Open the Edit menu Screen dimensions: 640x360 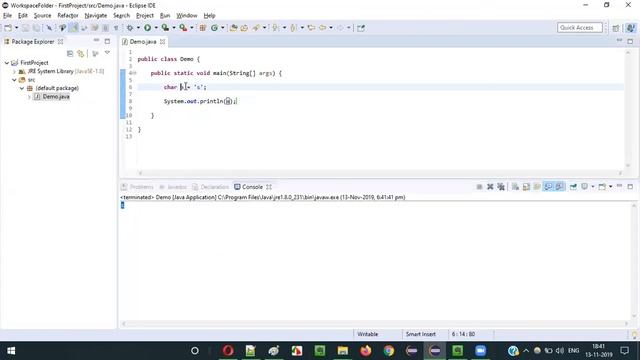click(x=23, y=16)
